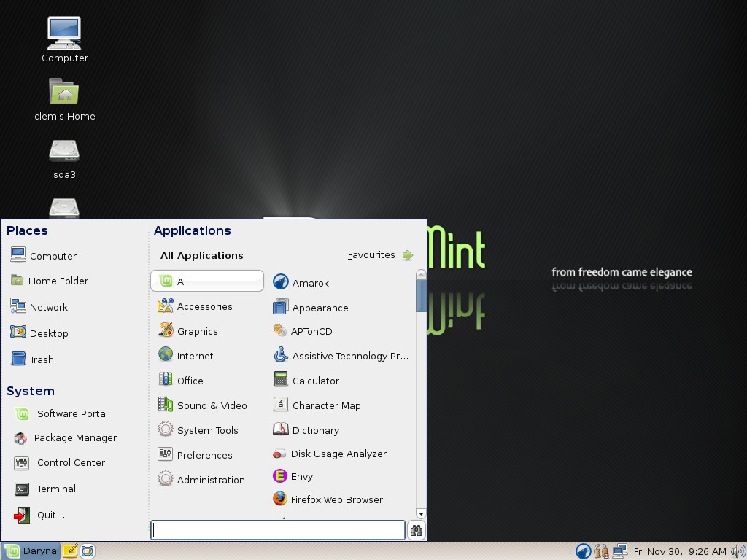Click the Amarok wolf icon in system tray
747x560 pixels.
[x=583, y=551]
